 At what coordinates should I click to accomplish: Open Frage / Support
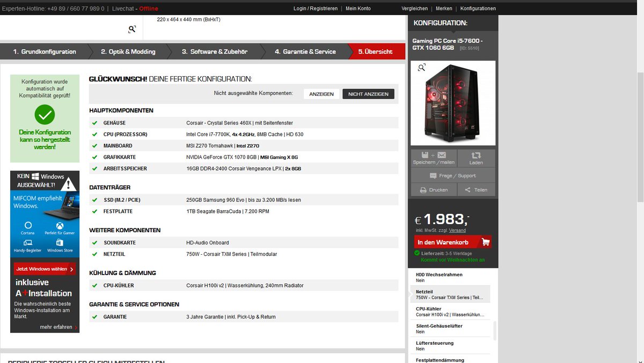tap(453, 175)
